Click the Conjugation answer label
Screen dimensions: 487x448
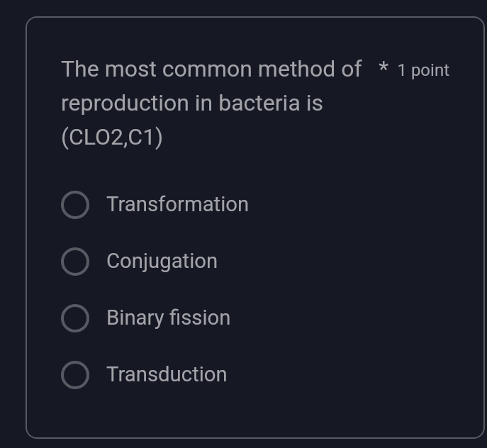point(162,262)
